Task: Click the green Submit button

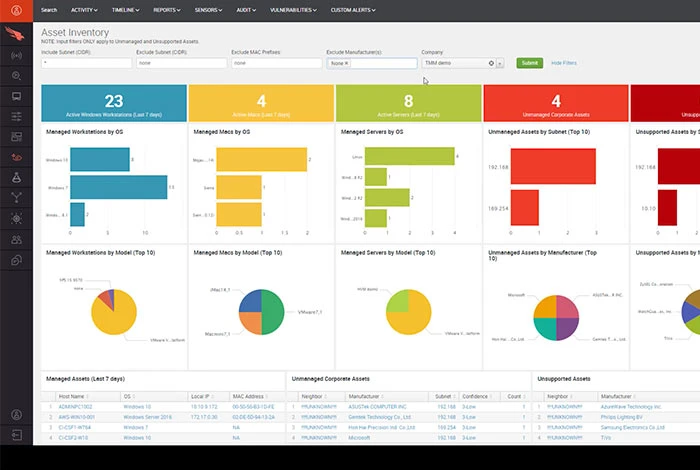Action: [x=529, y=63]
